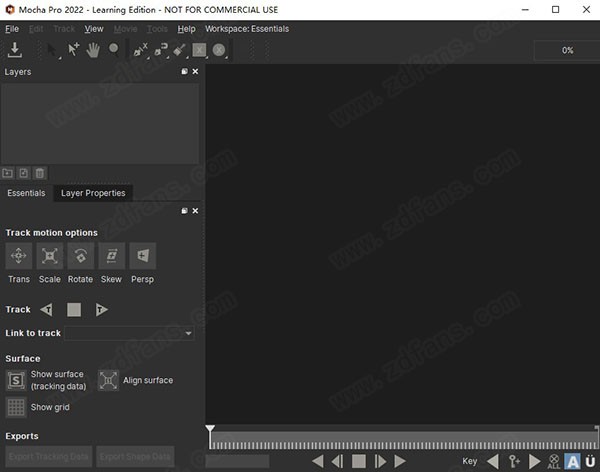This screenshot has width=600, height=472.
Task: Click the timeline playhead marker
Action: click(x=210, y=430)
